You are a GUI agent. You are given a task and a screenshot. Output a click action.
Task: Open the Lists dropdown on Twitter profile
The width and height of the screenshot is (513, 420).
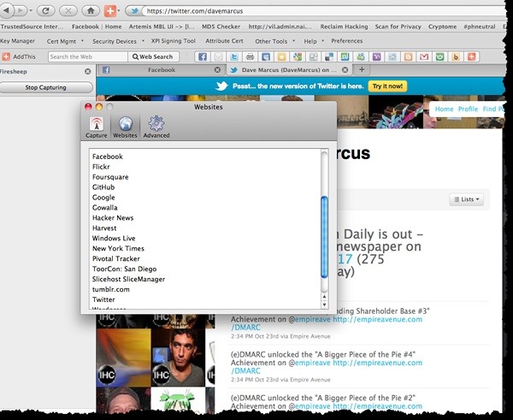[466, 199]
